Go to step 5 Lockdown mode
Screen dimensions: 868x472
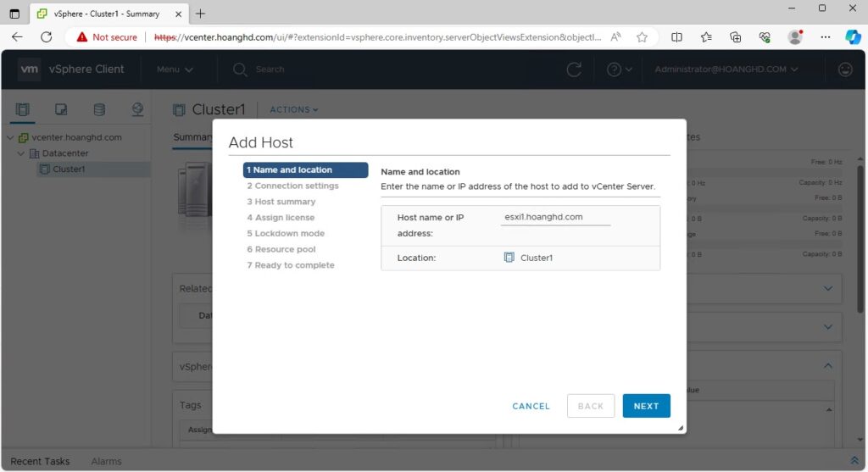[x=286, y=234]
